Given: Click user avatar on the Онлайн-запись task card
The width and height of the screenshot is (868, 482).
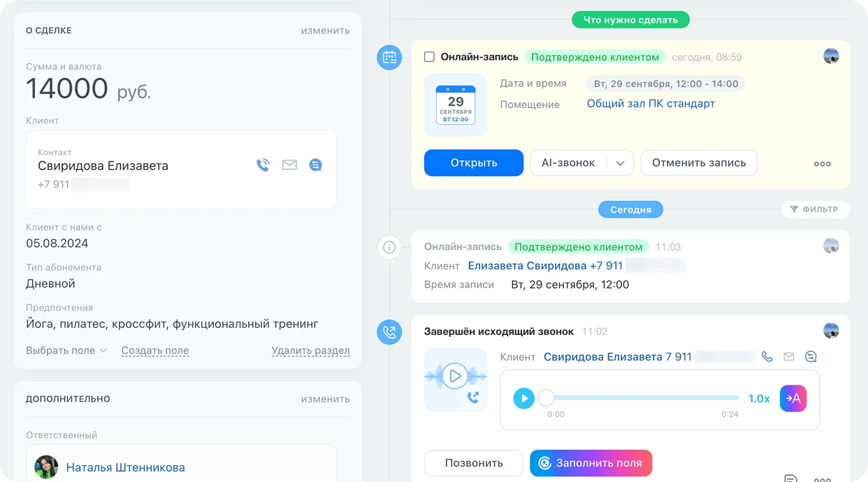Looking at the screenshot, I should [831, 57].
